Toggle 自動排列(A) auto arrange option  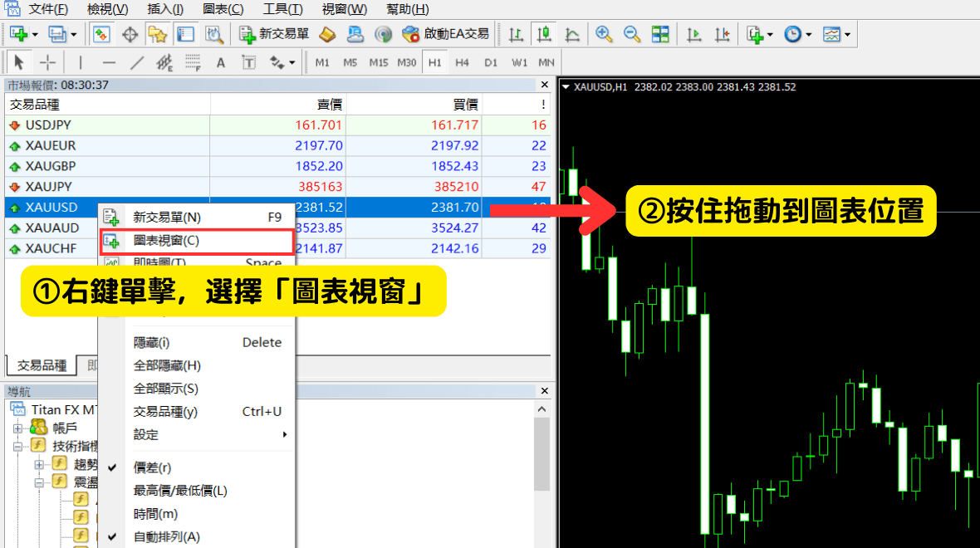point(166,537)
